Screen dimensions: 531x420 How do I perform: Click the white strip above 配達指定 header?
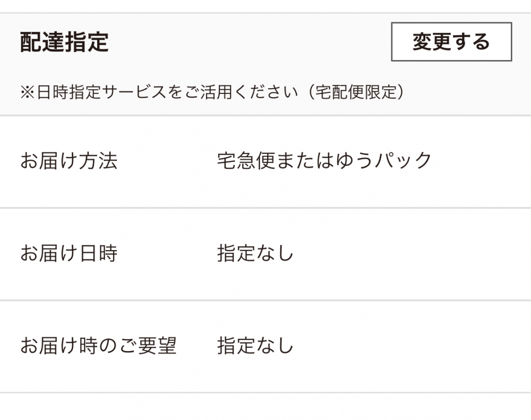pyautogui.click(x=265, y=6)
